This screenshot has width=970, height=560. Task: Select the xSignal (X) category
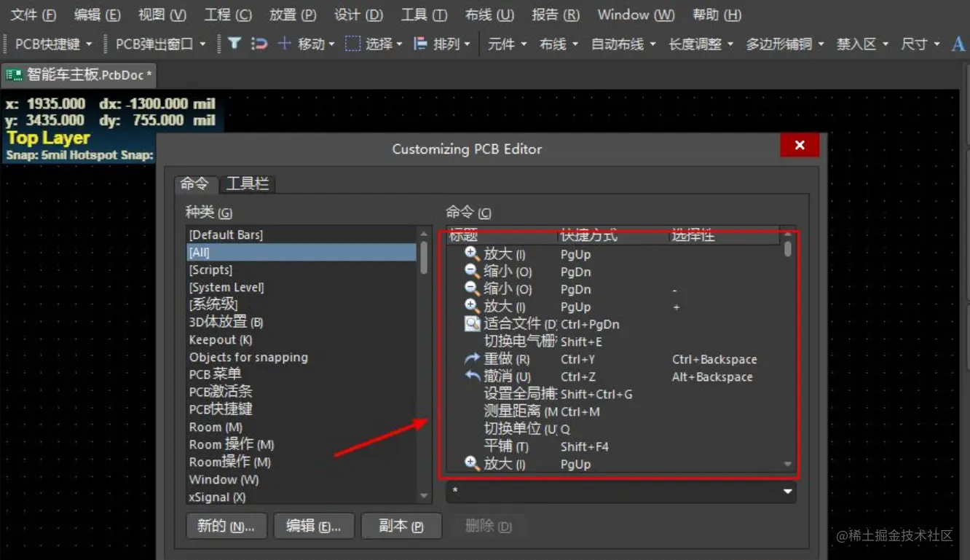[x=301, y=497]
